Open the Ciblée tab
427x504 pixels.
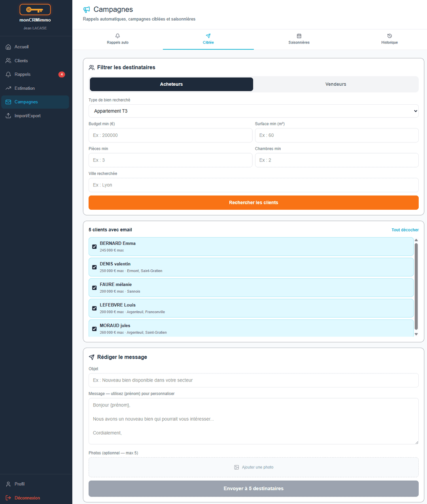[x=208, y=39]
